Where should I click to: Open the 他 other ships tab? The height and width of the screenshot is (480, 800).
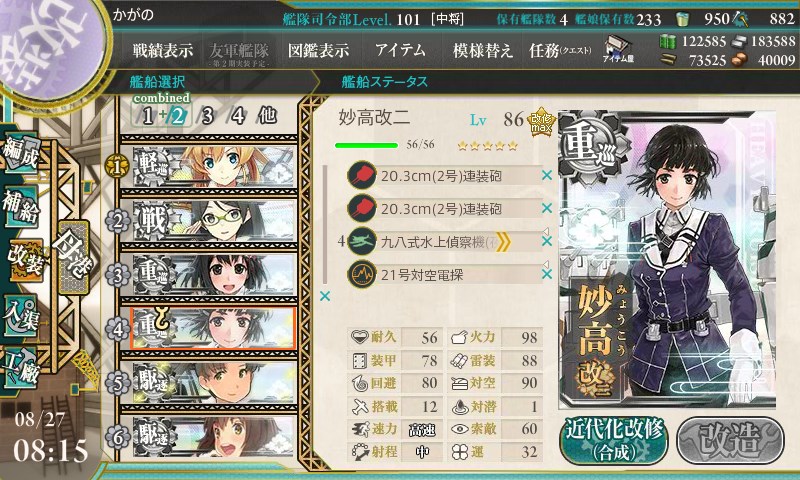267,116
